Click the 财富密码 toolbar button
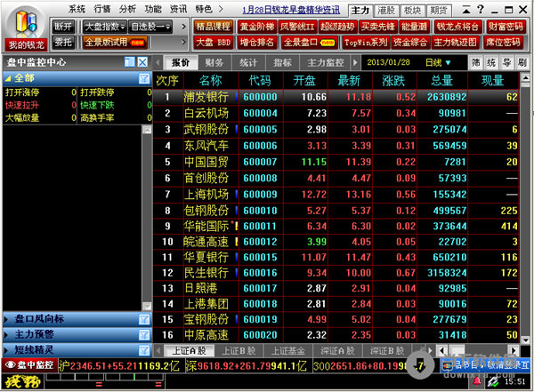The height and width of the screenshot is (392, 534). coord(505,27)
